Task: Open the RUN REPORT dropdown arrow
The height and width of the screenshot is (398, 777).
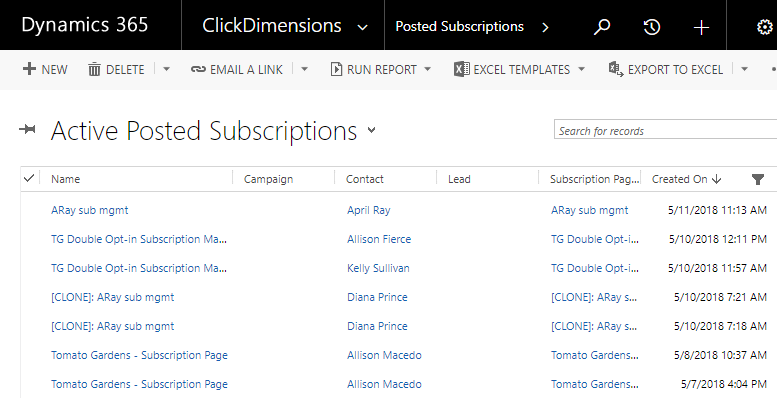Action: coord(427,69)
